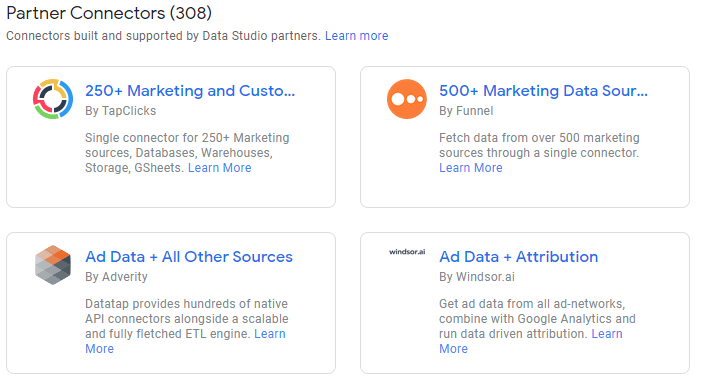The width and height of the screenshot is (702, 381).
Task: Click the Partner Connectors (308) heading
Action: click(109, 13)
